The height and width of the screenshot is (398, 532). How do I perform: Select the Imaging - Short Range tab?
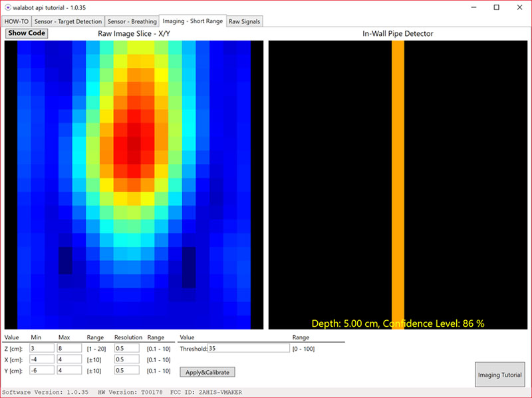pos(193,21)
